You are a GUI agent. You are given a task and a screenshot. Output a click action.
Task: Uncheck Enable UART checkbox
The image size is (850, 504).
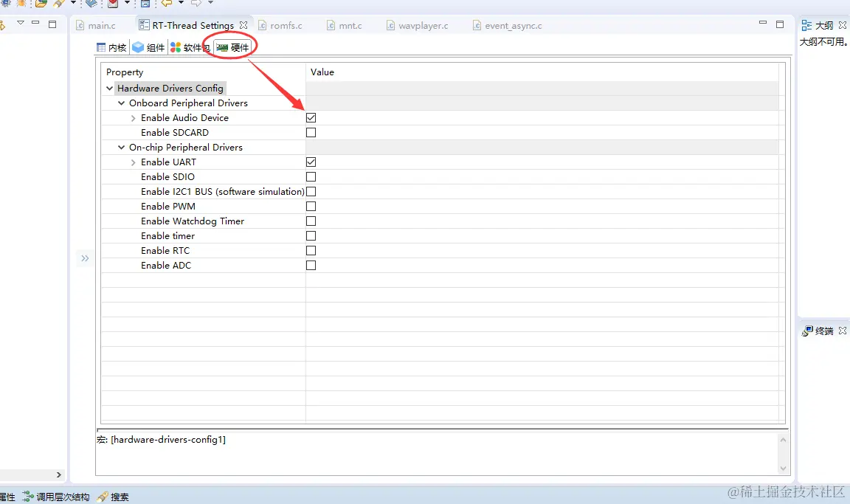[311, 162]
